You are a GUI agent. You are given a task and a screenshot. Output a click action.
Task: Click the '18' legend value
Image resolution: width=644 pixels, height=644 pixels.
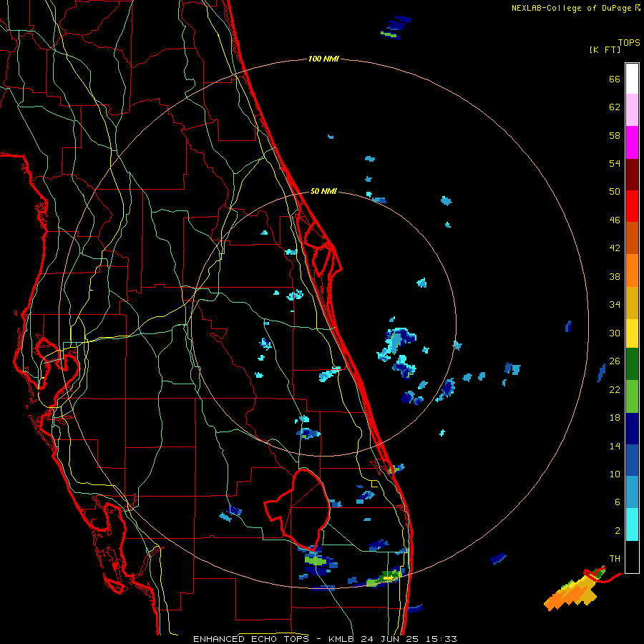(615, 418)
